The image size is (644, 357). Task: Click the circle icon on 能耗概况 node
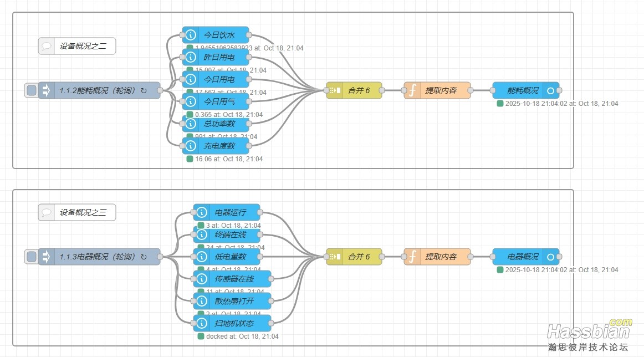(x=550, y=90)
